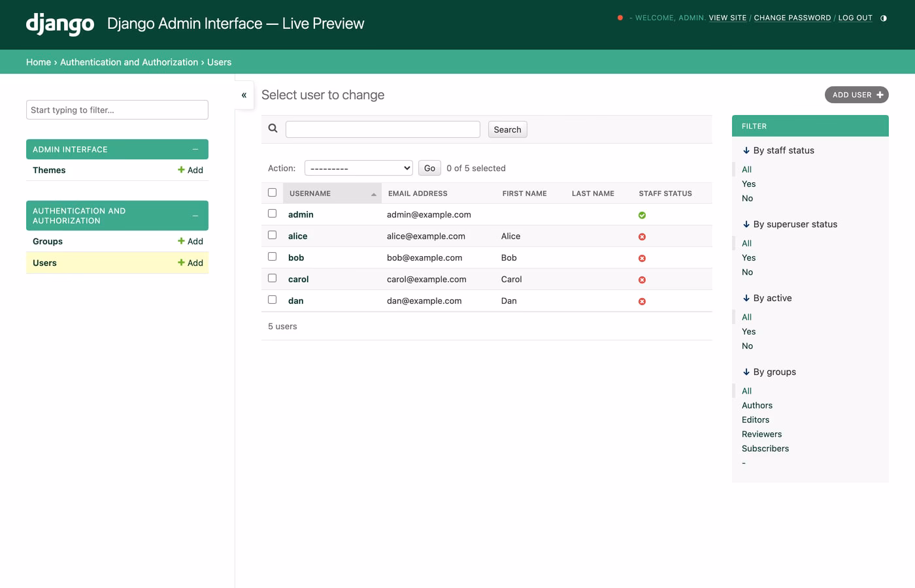
Task: Filter by Editors group
Action: (x=756, y=419)
